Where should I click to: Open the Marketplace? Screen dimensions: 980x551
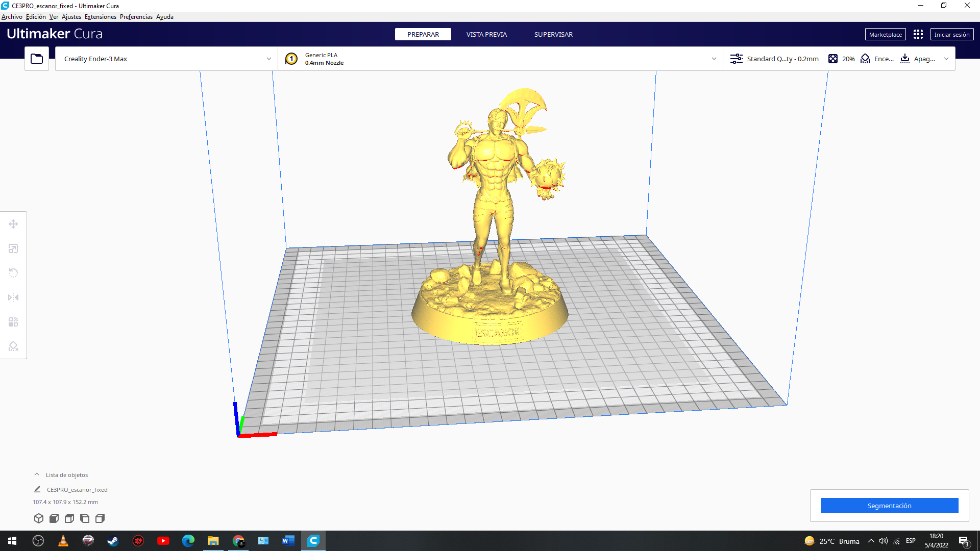tap(885, 34)
